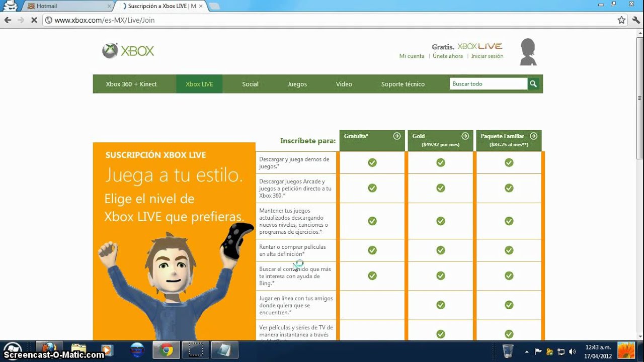Click the Paquete Familiar checkmark for Rentar o comprar películas
The width and height of the screenshot is (644, 362).
(x=509, y=250)
